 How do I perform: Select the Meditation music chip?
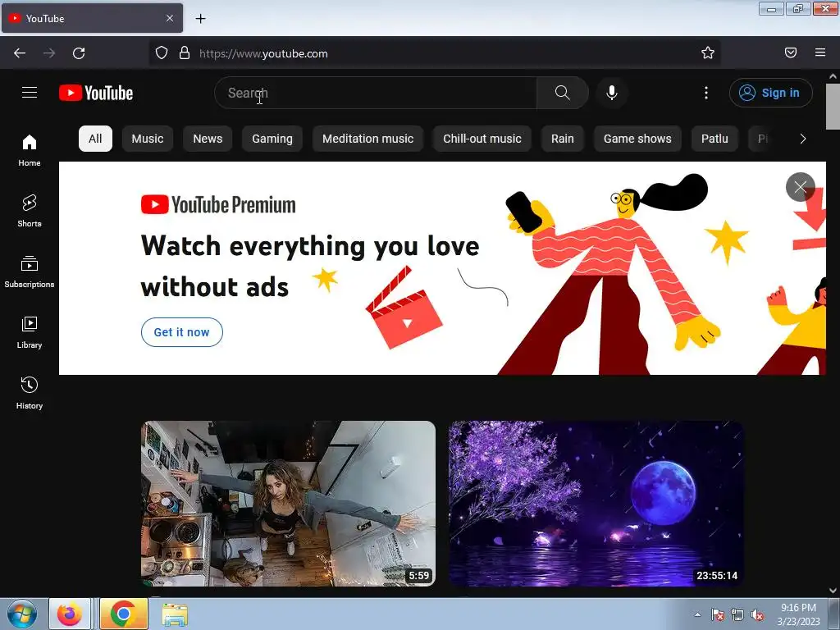pyautogui.click(x=368, y=139)
